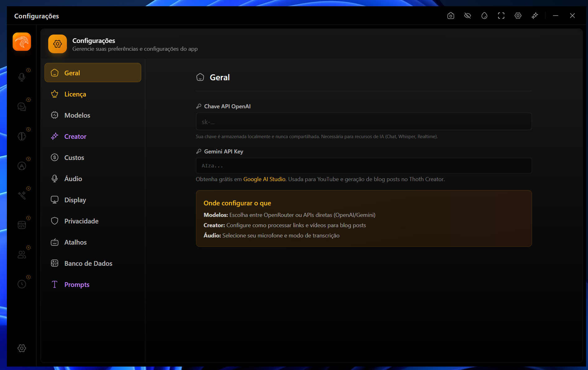Click the 'Modelos:' line in the info box
The width and height of the screenshot is (588, 370).
click(289, 215)
